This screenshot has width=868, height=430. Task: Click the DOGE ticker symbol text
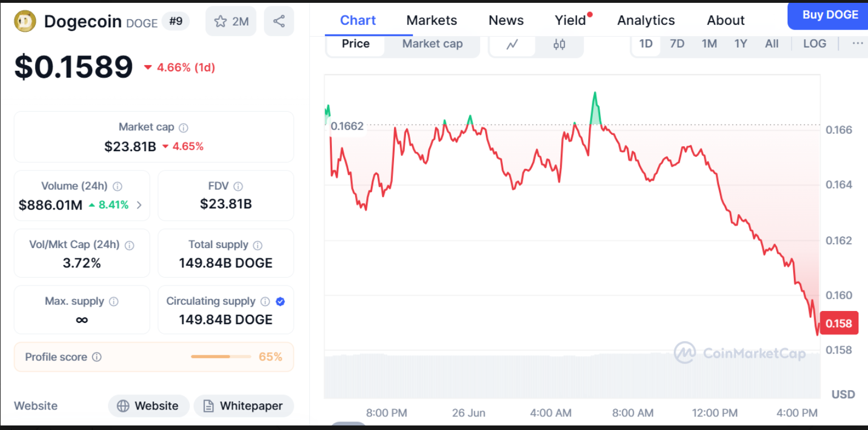click(142, 23)
